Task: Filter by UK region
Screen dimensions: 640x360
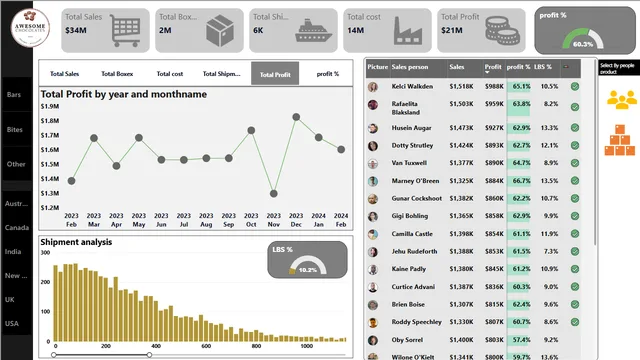Action: pyautogui.click(x=16, y=300)
